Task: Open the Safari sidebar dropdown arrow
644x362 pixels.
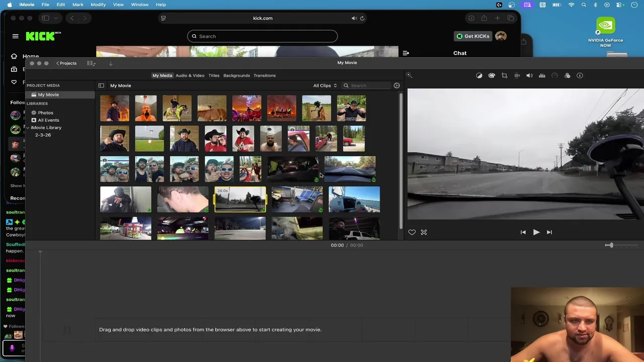Action: pyautogui.click(x=56, y=18)
